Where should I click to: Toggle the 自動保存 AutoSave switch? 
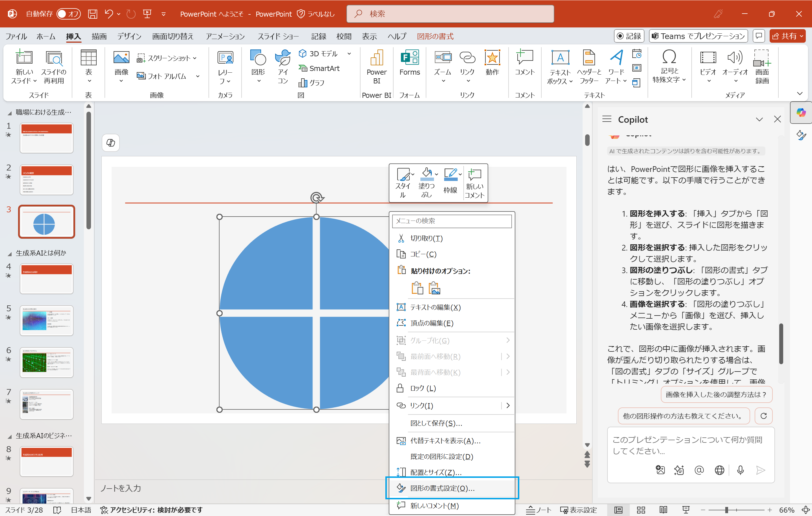[x=68, y=14]
